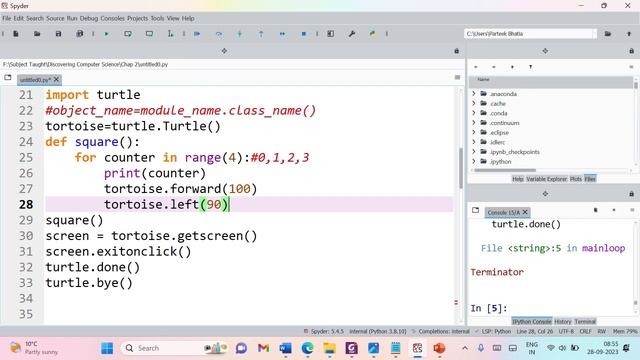The width and height of the screenshot is (640, 360).
Task: Browse tabs in the editor
Action: (x=8, y=77)
